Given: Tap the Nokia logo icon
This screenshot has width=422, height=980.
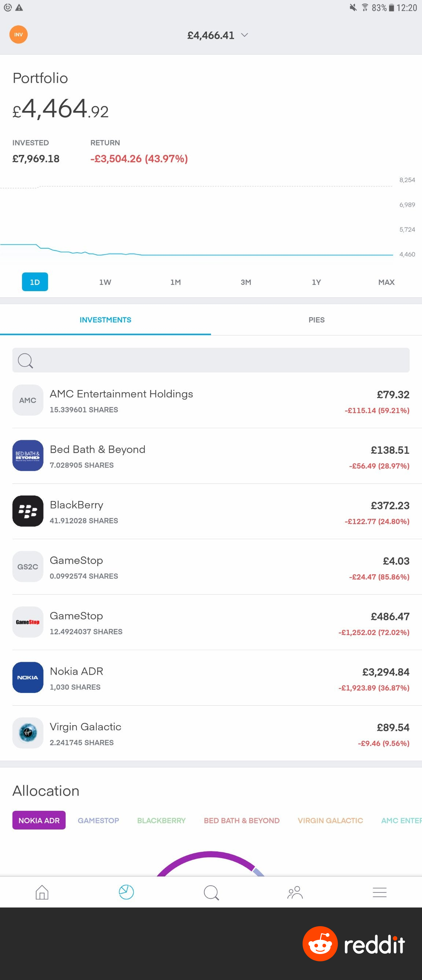Looking at the screenshot, I should 28,677.
